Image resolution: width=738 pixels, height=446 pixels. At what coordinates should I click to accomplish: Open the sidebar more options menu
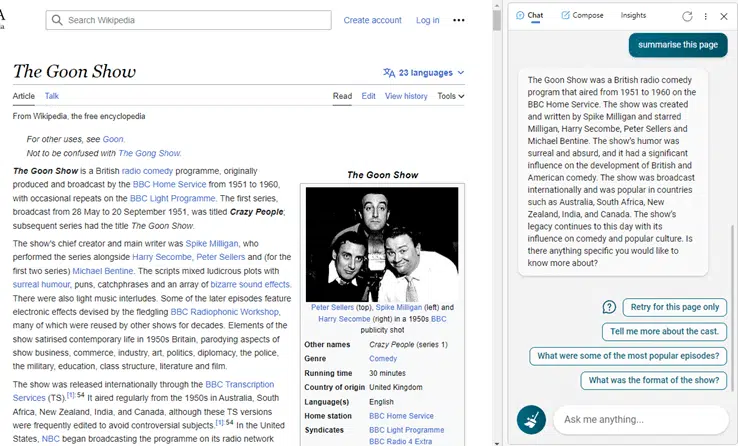pos(706,16)
